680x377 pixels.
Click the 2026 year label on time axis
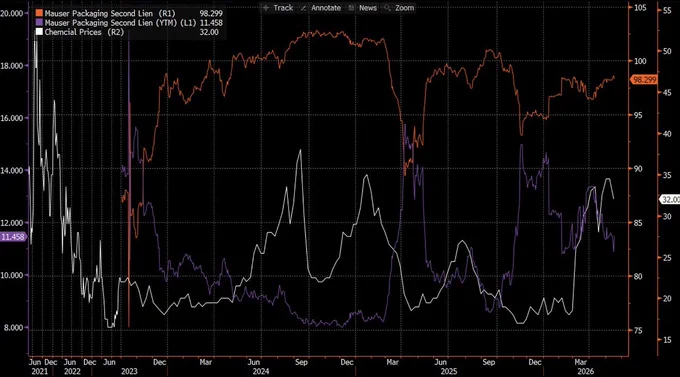pos(585,371)
